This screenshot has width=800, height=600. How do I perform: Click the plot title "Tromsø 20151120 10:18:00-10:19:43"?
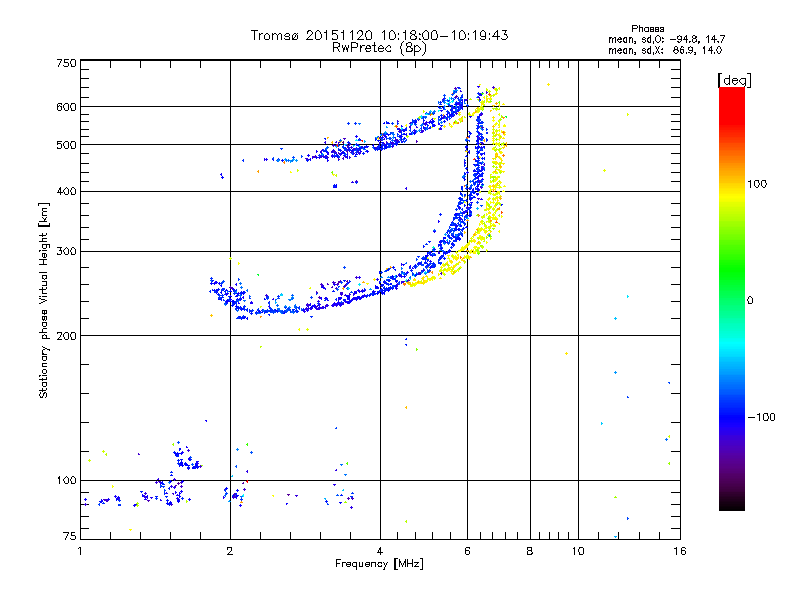point(379,35)
